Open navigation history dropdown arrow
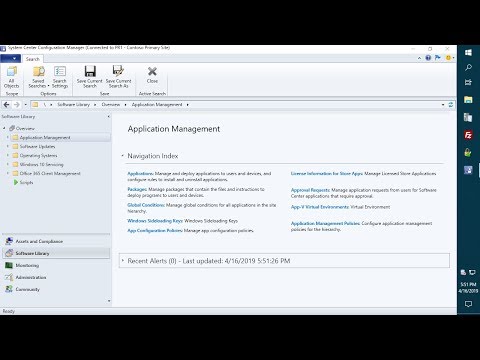Screen dimensions: 480x360 [25, 105]
